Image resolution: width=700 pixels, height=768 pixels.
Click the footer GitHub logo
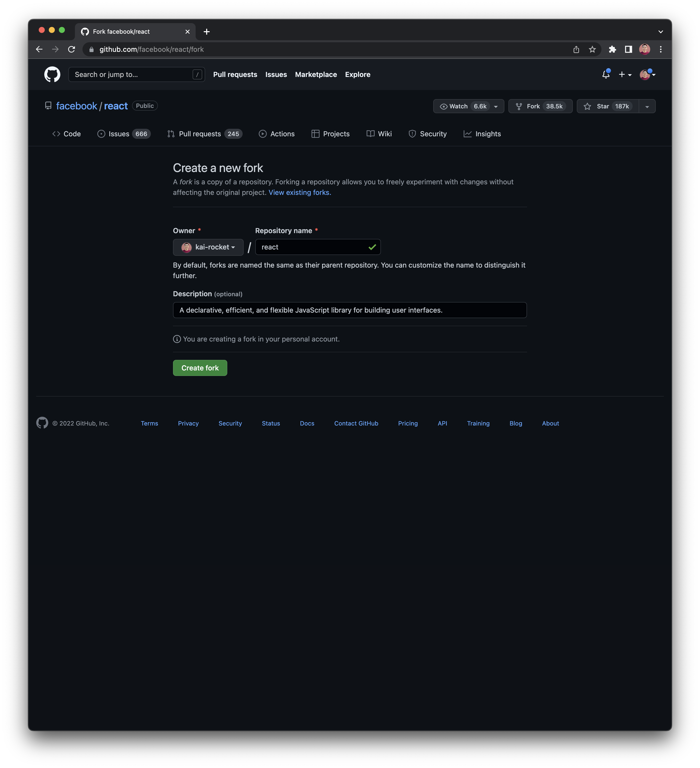[42, 423]
